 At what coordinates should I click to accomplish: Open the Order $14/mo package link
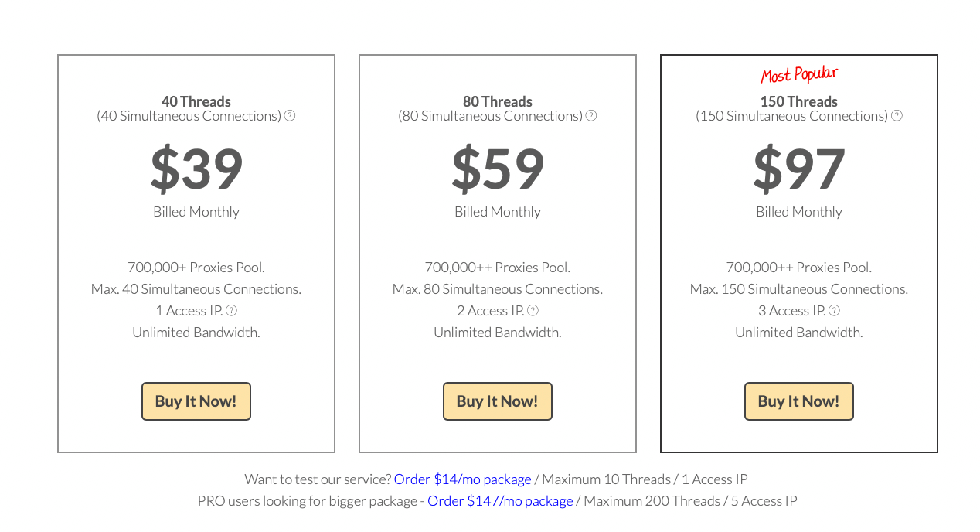tap(463, 479)
